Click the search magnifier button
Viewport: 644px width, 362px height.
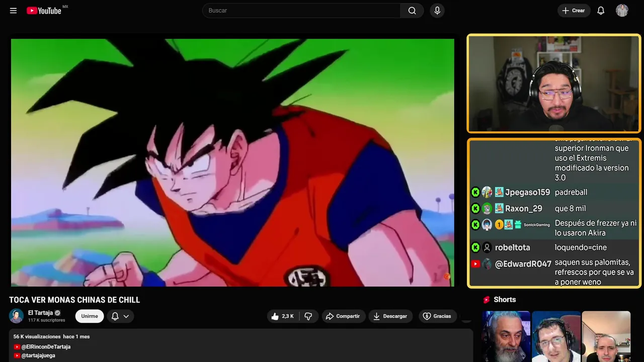pyautogui.click(x=412, y=11)
